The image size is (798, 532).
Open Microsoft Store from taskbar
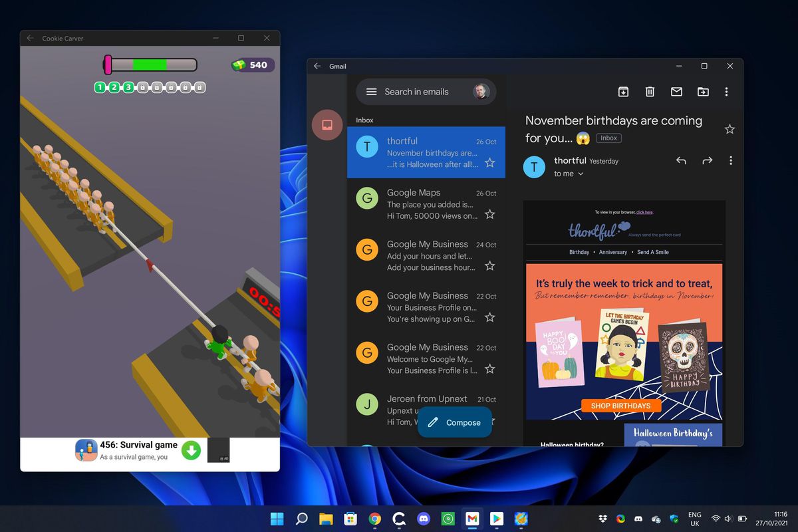(x=350, y=519)
